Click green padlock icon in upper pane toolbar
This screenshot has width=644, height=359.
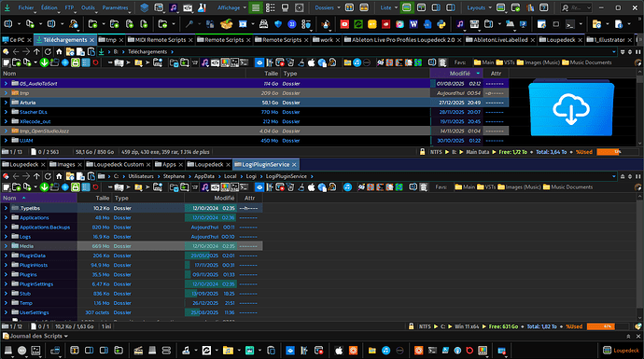coord(76,62)
